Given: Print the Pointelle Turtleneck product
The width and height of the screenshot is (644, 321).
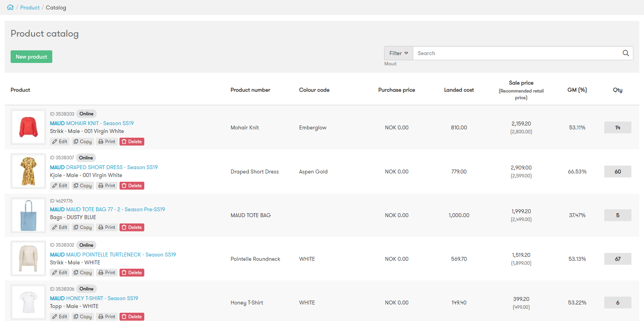Looking at the screenshot, I should (107, 273).
